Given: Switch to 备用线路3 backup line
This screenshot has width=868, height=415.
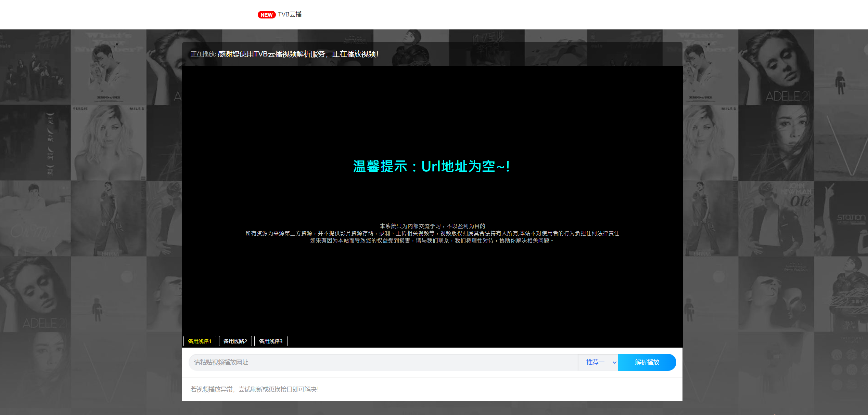Looking at the screenshot, I should click(x=271, y=341).
